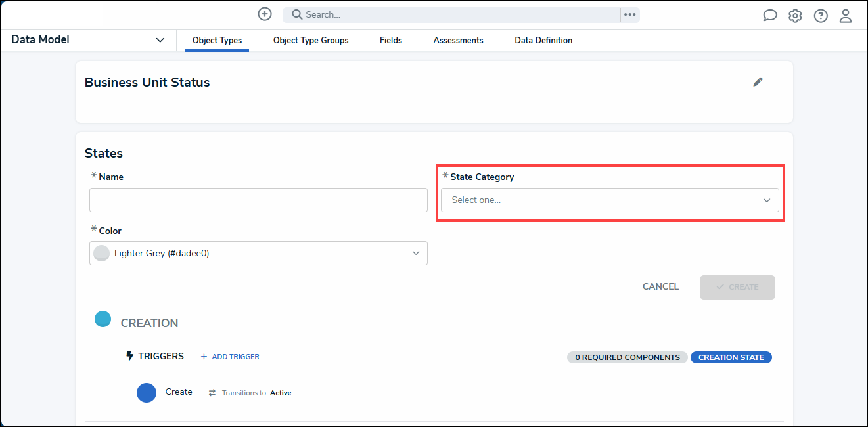Screen dimensions: 868x427
Task: Click the Create trigger blue circle
Action: click(x=147, y=392)
